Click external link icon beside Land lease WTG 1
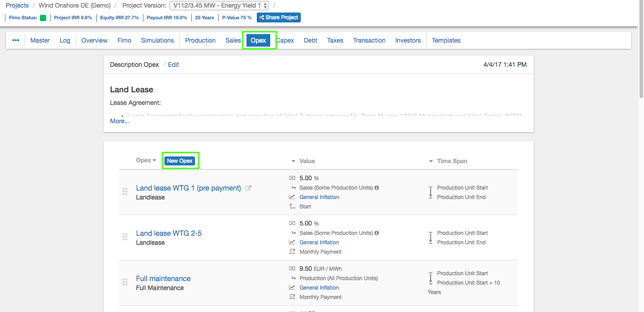 pos(248,188)
